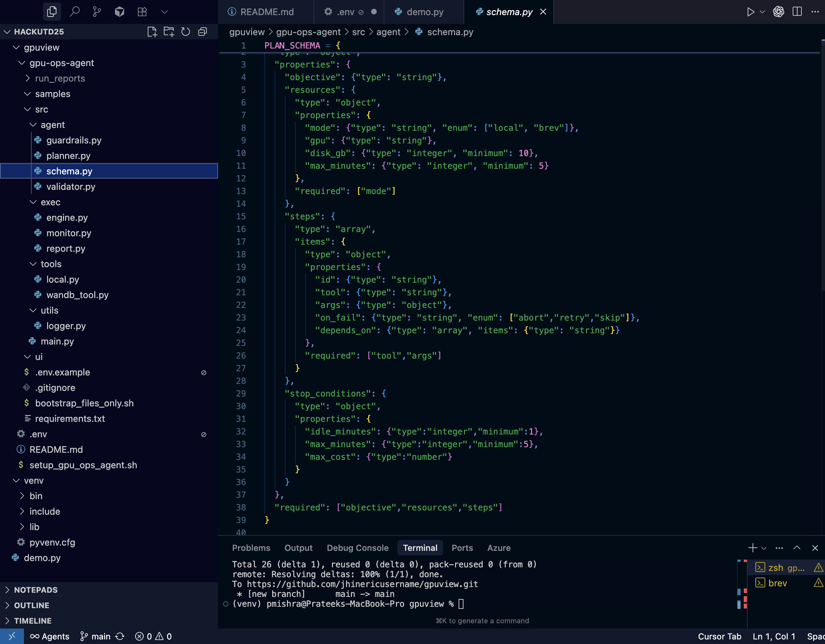
Task: Toggle the AI chat pane icon
Action: [x=778, y=12]
